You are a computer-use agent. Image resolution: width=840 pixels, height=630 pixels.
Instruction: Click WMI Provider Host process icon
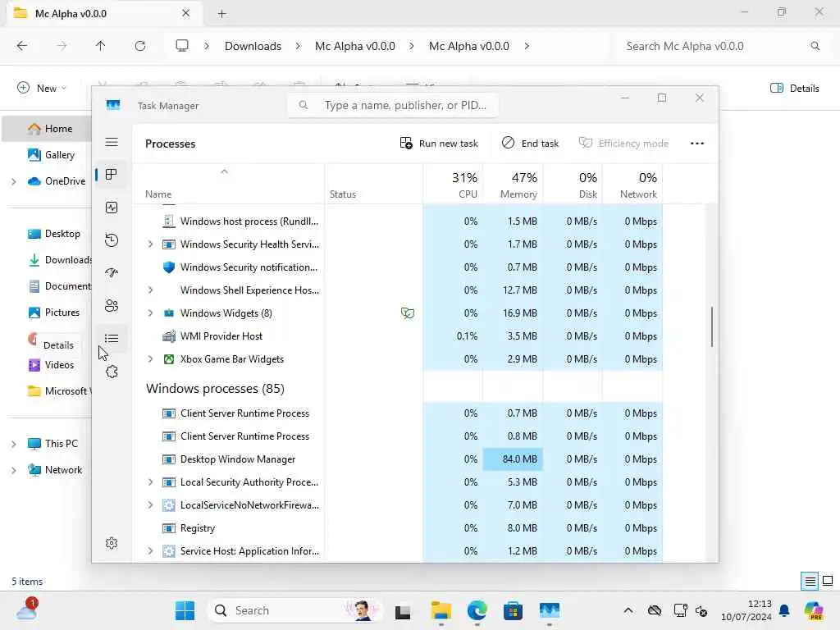pos(169,336)
